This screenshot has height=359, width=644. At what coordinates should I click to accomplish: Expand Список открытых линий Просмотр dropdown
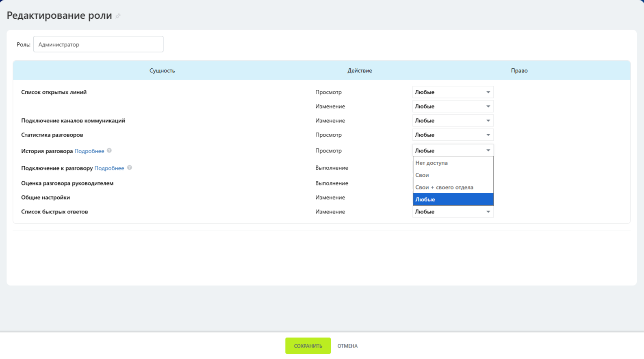[x=453, y=92]
